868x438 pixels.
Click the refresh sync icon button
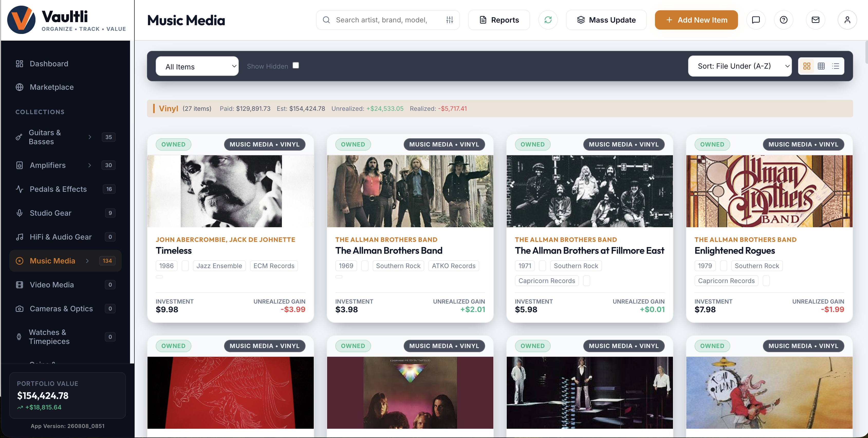click(548, 20)
